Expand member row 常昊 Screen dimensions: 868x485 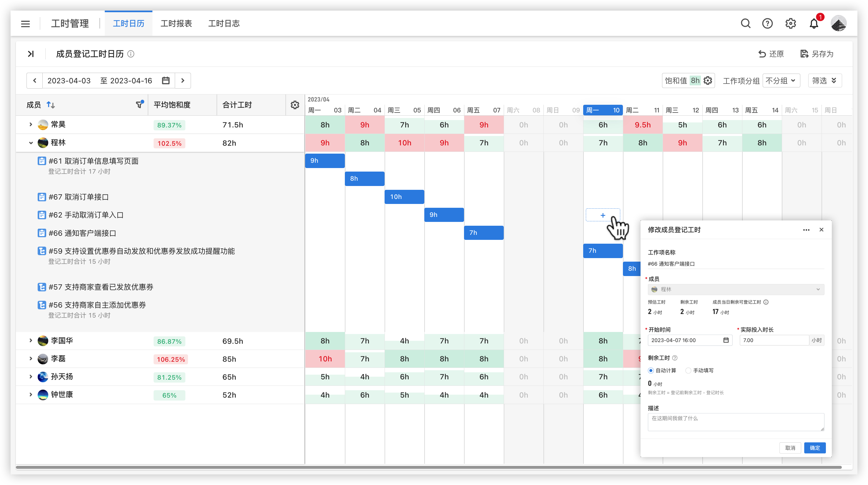point(31,124)
